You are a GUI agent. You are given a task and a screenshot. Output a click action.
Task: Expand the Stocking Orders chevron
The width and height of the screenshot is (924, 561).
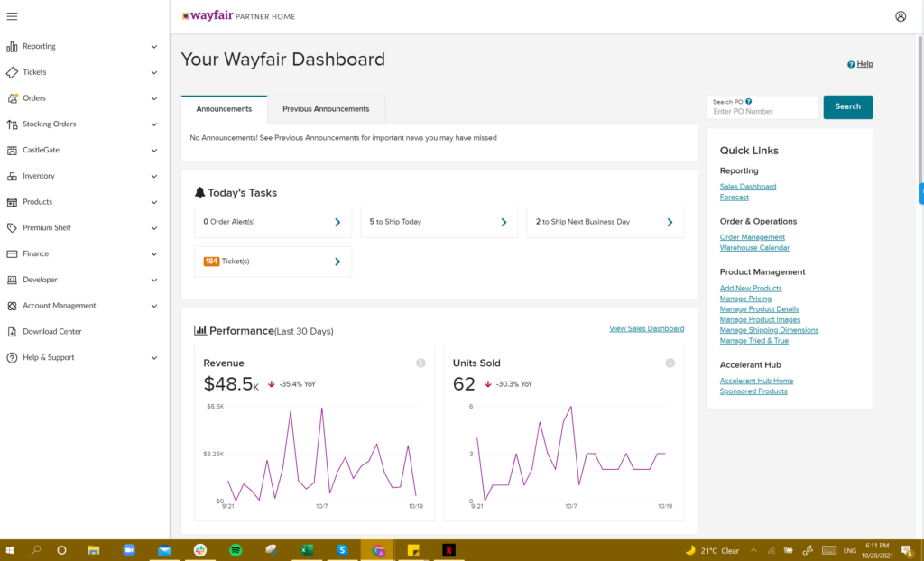(x=154, y=124)
